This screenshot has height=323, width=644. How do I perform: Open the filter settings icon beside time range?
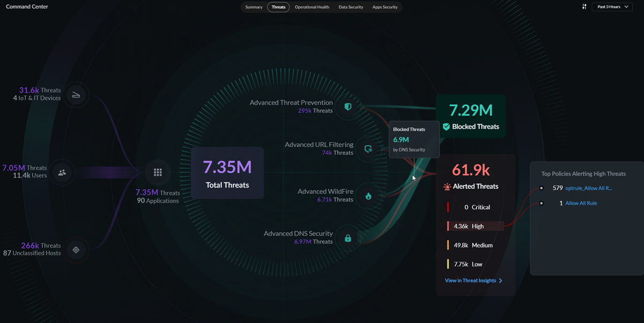click(584, 6)
